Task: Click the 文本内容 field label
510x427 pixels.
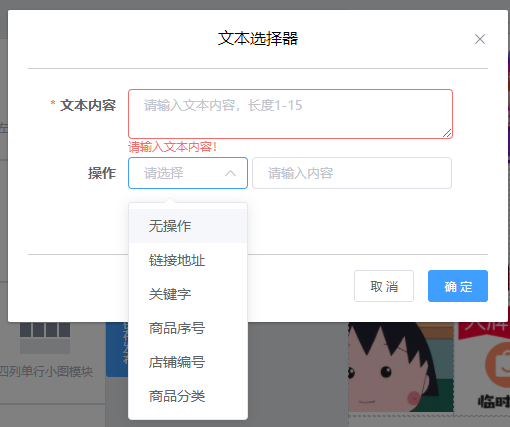Action: point(88,105)
